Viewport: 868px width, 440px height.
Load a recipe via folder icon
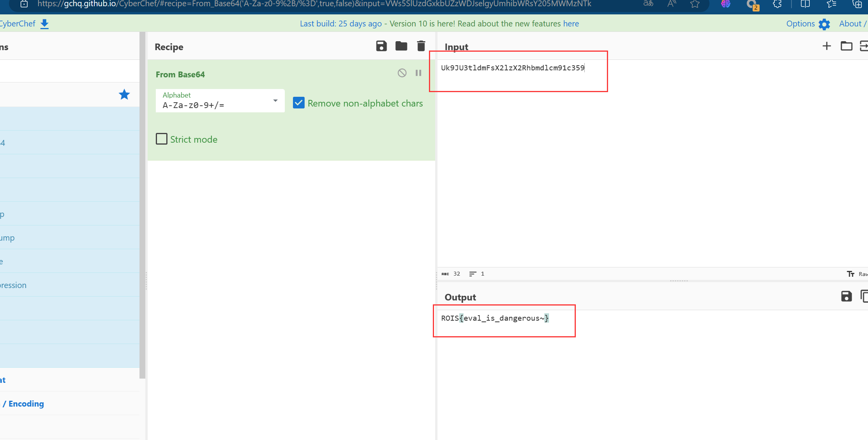pyautogui.click(x=401, y=46)
